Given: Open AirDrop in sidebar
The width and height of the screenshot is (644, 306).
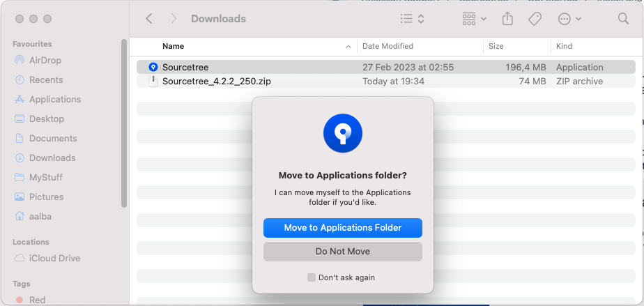Looking at the screenshot, I should (x=45, y=61).
